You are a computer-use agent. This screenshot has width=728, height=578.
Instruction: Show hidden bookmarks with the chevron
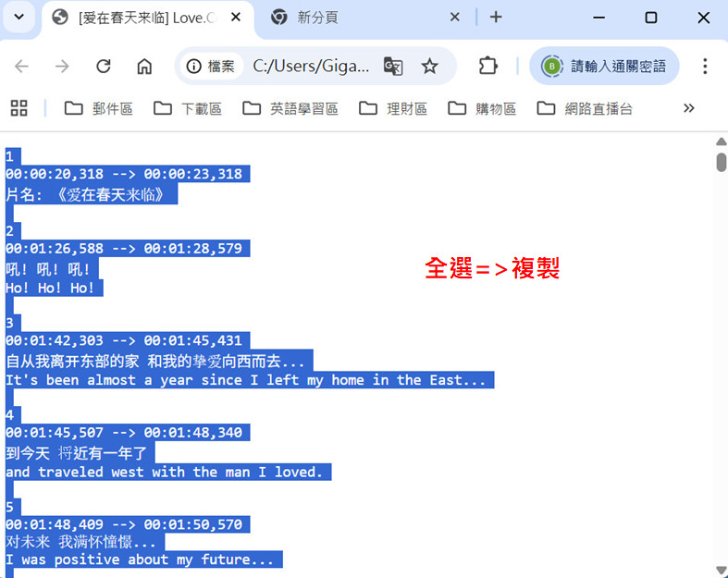click(x=688, y=108)
